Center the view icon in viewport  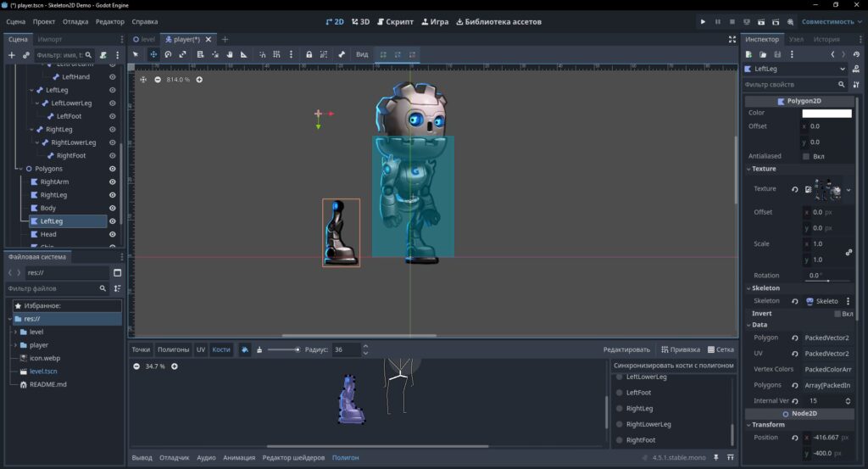point(143,79)
